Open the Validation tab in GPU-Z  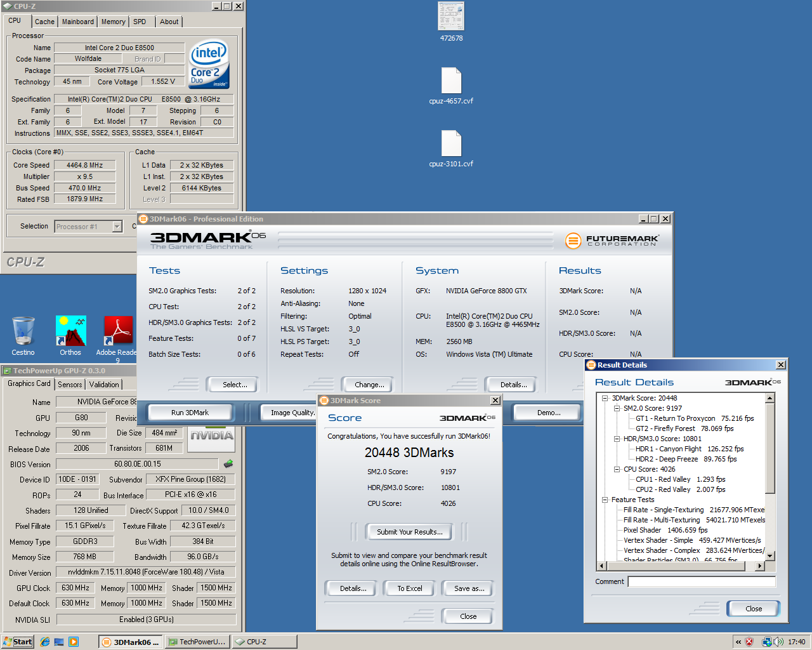pos(104,384)
